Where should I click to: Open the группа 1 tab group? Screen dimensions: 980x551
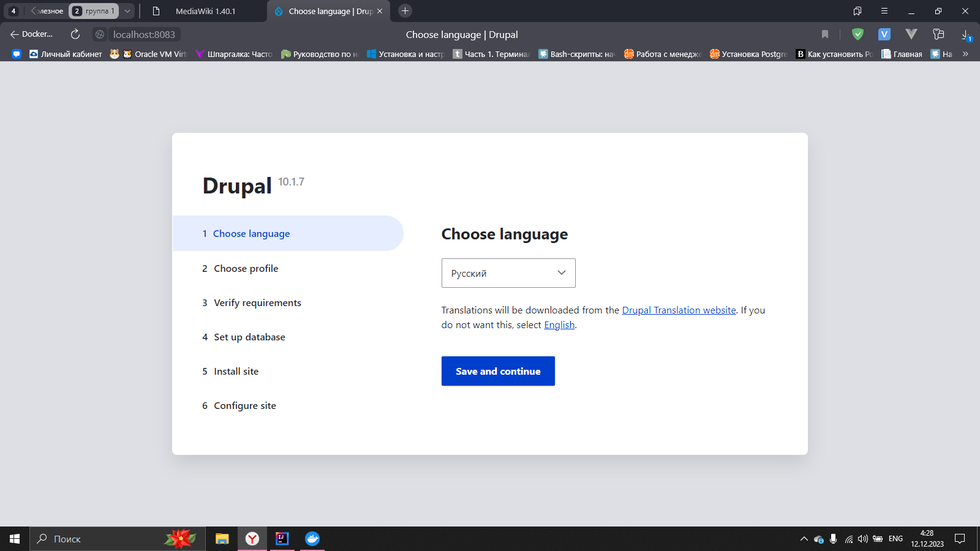tap(94, 11)
